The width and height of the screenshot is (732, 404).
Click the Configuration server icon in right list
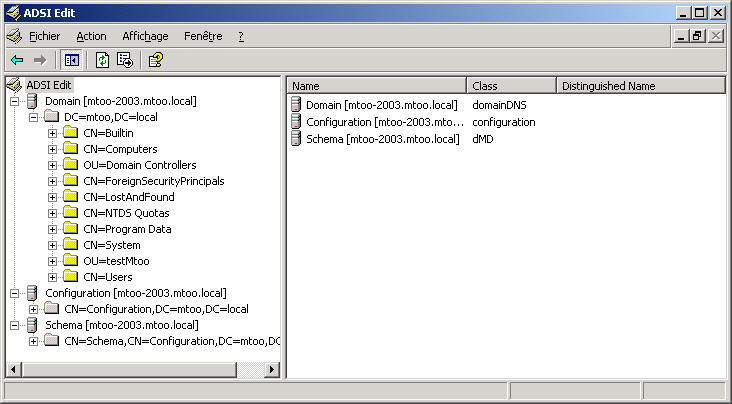coord(296,122)
